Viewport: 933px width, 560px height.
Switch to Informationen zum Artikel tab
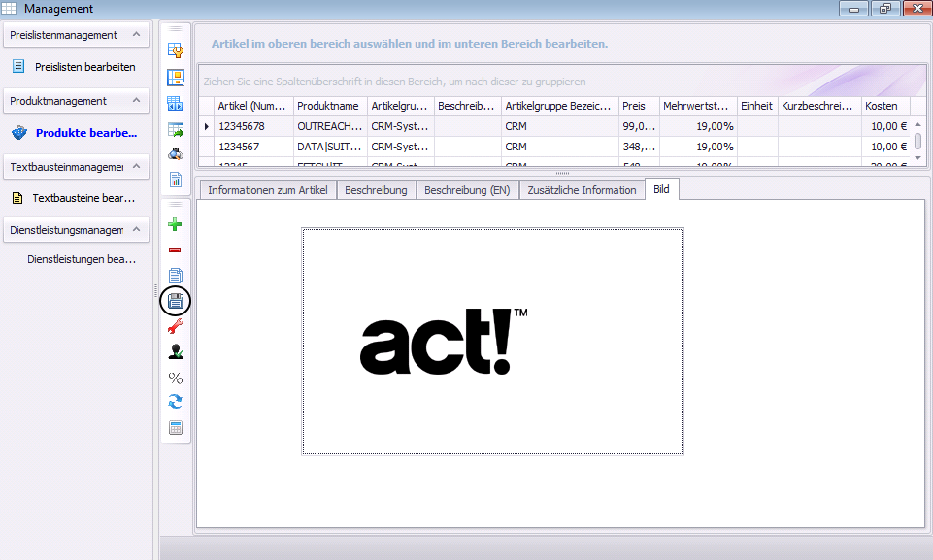[x=268, y=190]
